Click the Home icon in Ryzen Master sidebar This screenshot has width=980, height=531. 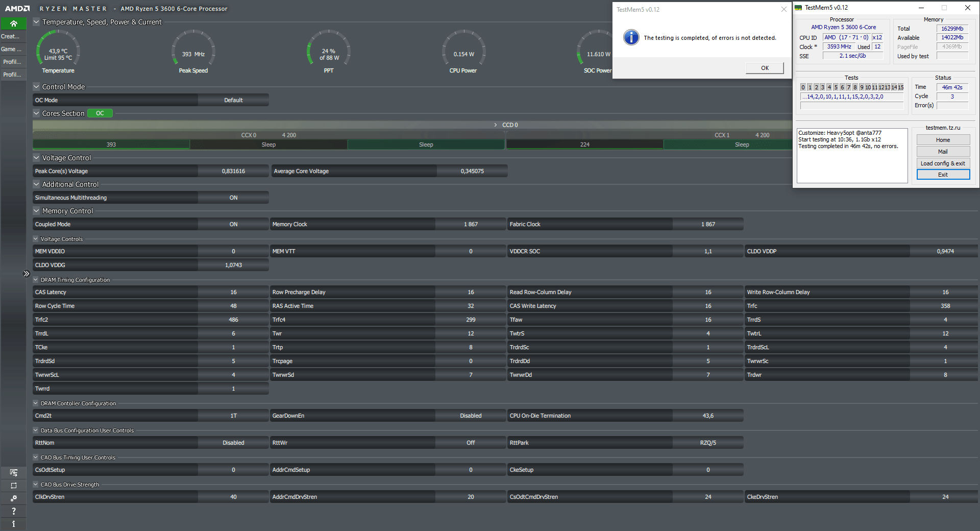14,23
